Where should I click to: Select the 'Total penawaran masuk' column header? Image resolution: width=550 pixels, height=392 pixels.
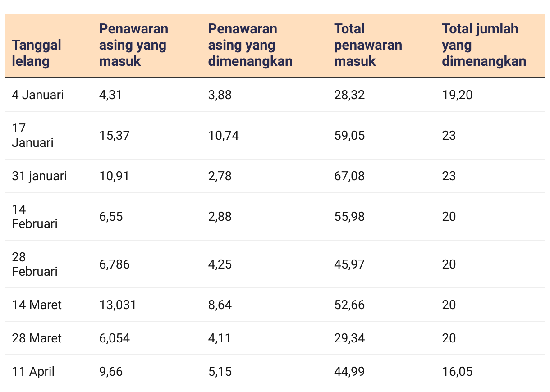click(368, 45)
